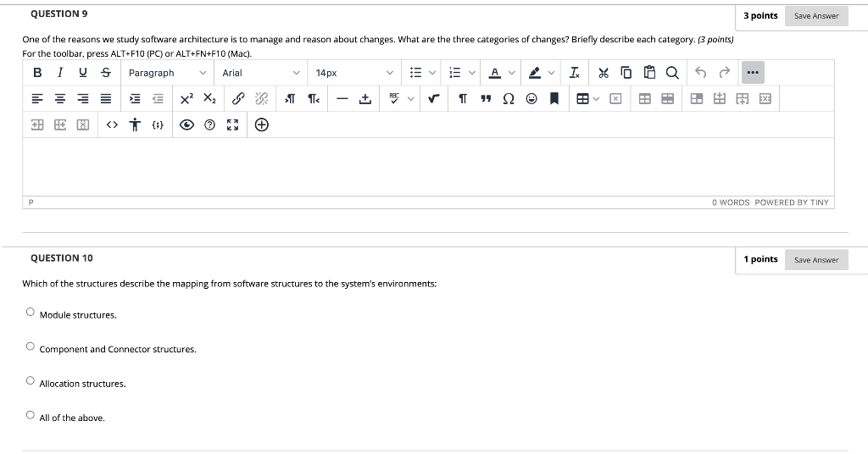Viewport: 868px width, 454px height.
Task: Expand bullet list style options
Action: click(432, 73)
